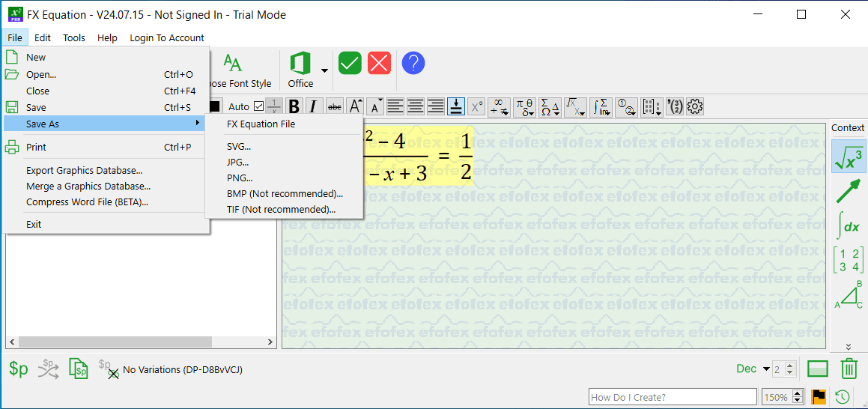Click the x degree superscript button
Viewport: 868px width, 409px height.
(x=476, y=106)
